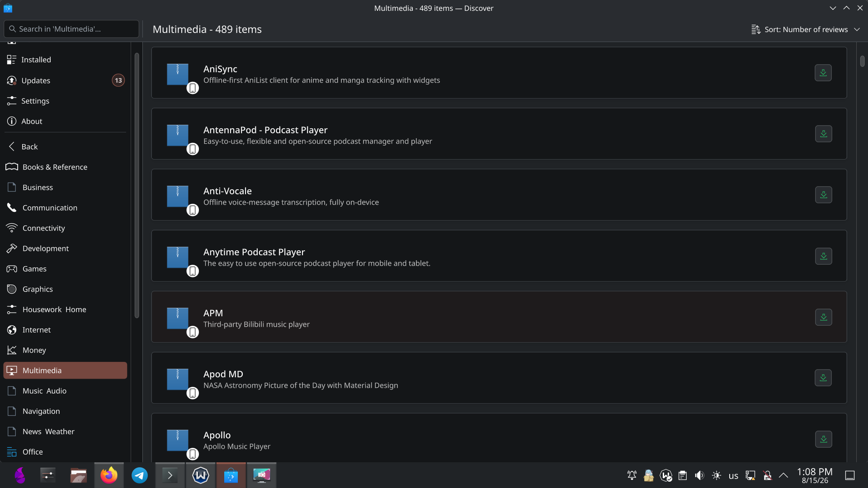
Task: Click the Discover store taskbar icon
Action: pyautogui.click(x=231, y=475)
